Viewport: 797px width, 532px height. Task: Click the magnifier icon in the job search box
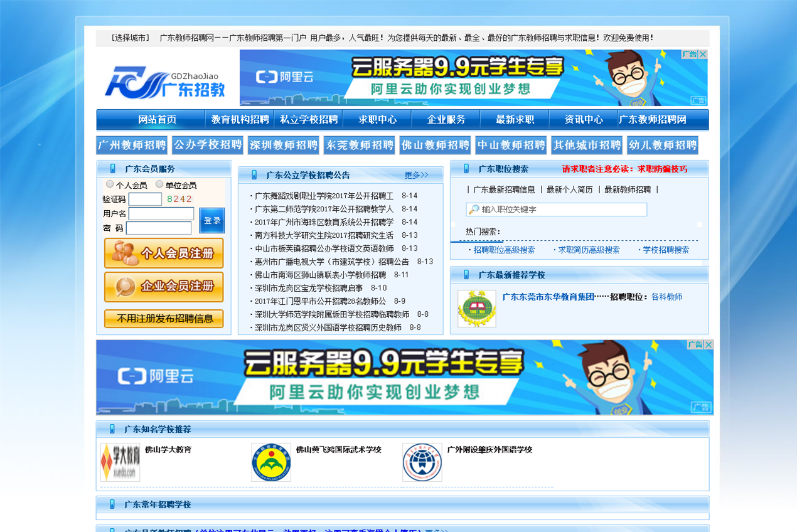pyautogui.click(x=474, y=210)
